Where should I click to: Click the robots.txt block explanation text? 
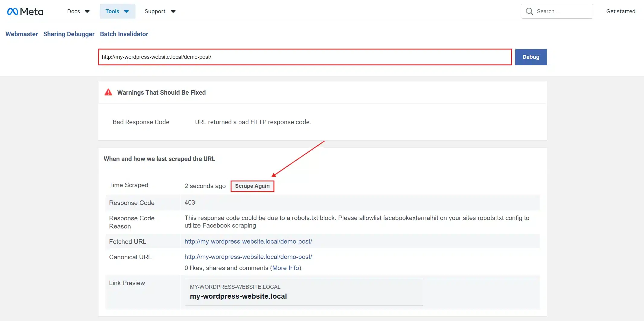[x=357, y=222]
